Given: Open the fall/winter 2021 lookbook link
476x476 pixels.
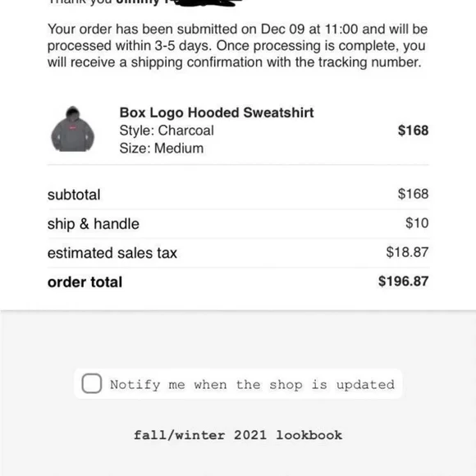Looking at the screenshot, I should (x=238, y=435).
